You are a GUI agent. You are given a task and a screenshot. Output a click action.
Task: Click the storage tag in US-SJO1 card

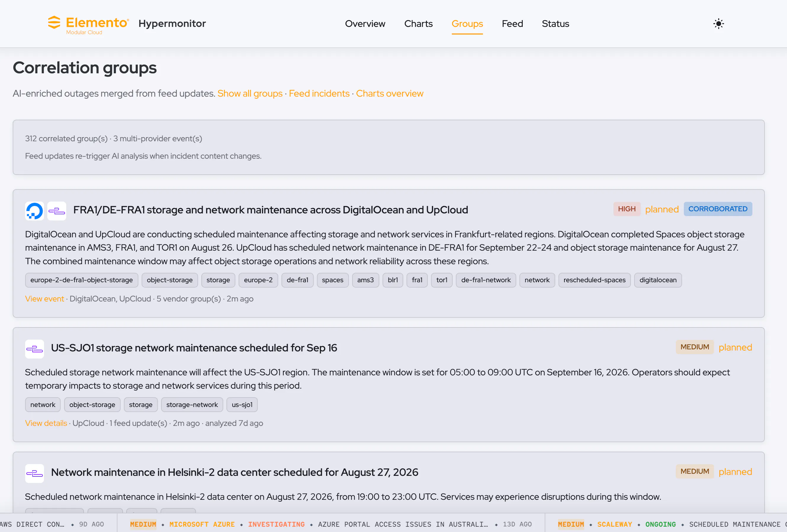(140, 405)
